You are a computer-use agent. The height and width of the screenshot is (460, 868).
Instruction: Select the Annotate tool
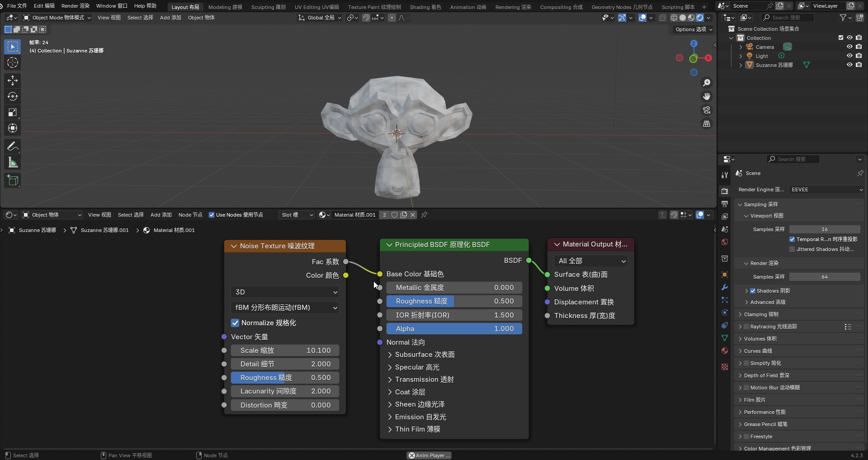tap(12, 146)
